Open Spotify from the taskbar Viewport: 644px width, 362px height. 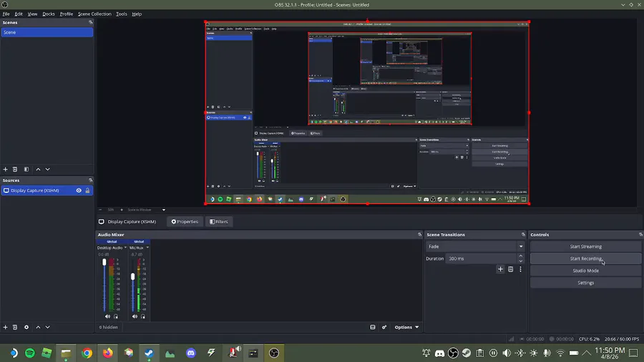pos(30,353)
